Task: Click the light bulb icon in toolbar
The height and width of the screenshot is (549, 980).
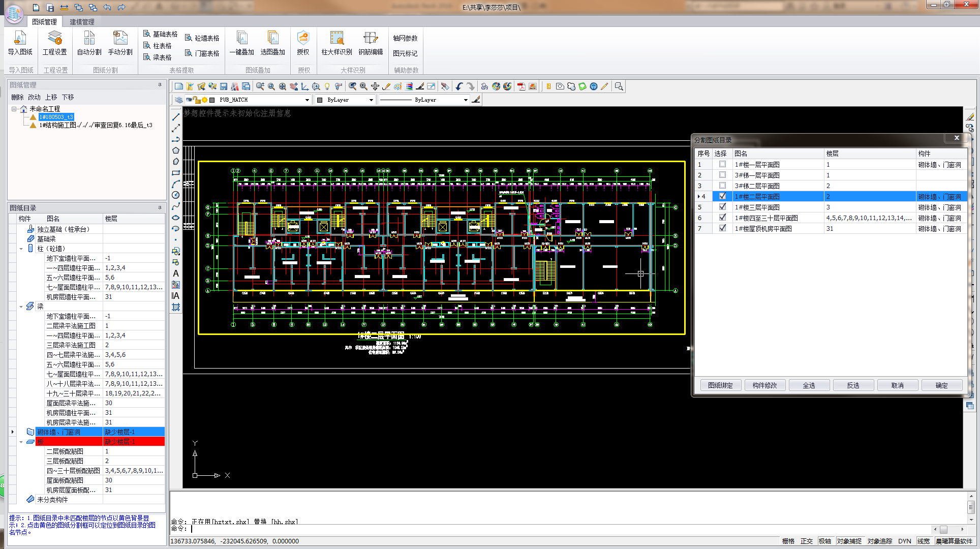Action: (x=327, y=86)
